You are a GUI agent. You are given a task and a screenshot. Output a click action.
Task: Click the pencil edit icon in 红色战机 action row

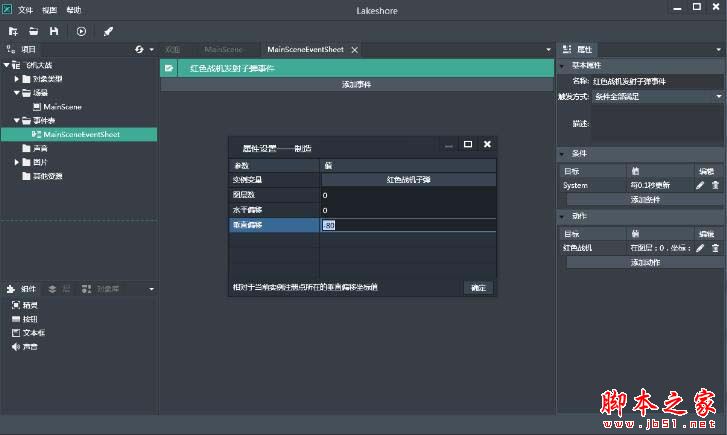[x=700, y=248]
